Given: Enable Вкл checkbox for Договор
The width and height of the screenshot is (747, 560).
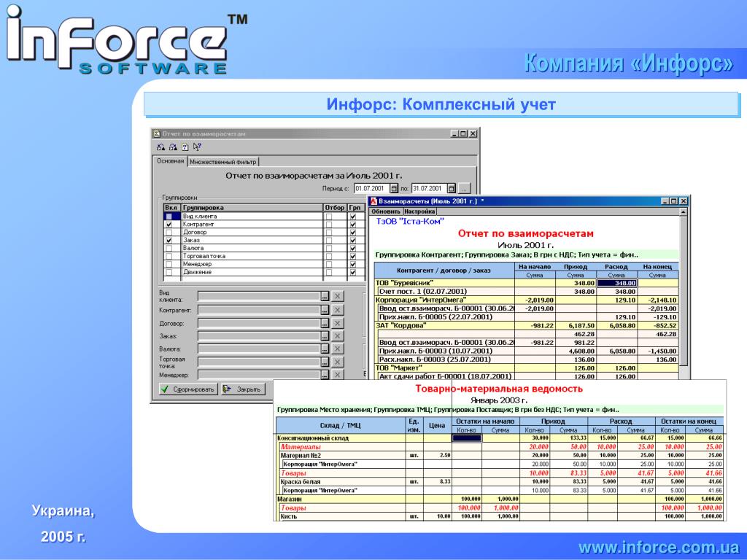Looking at the screenshot, I should [169, 233].
